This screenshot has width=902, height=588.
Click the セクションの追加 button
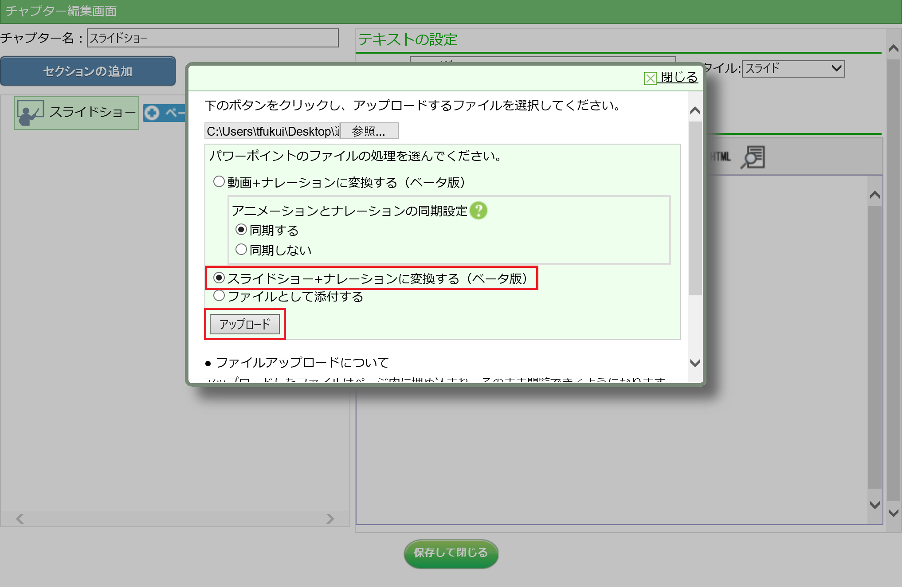(88, 71)
